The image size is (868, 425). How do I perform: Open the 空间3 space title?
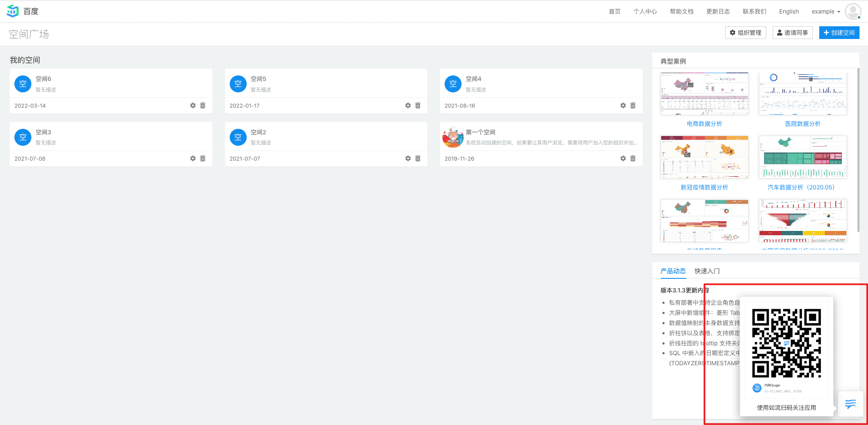point(43,132)
